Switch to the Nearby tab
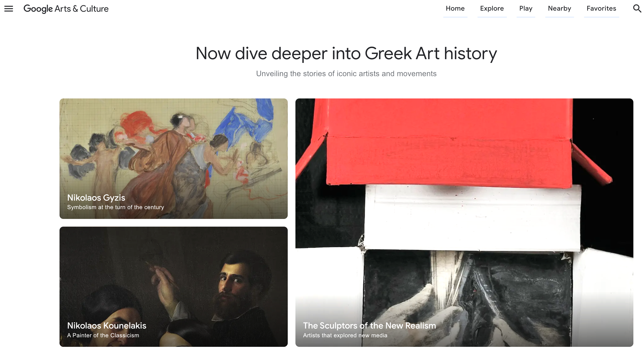This screenshot has height=354, width=644. 560,8
